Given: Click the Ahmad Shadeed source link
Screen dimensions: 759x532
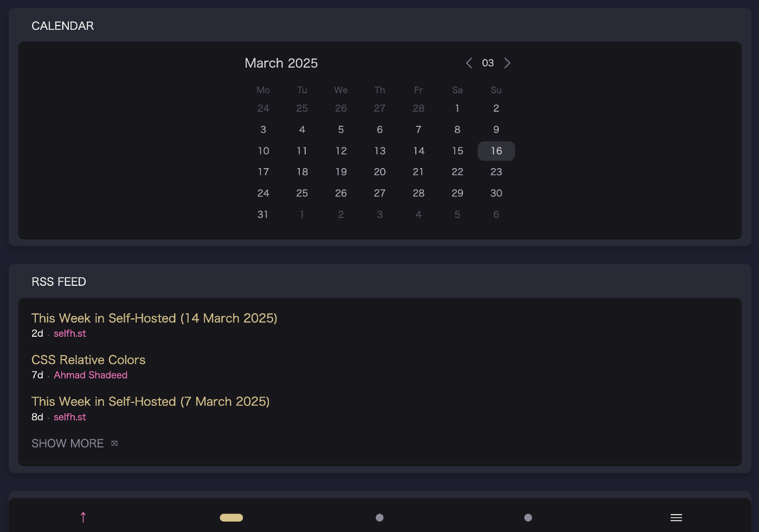Looking at the screenshot, I should 91,375.
